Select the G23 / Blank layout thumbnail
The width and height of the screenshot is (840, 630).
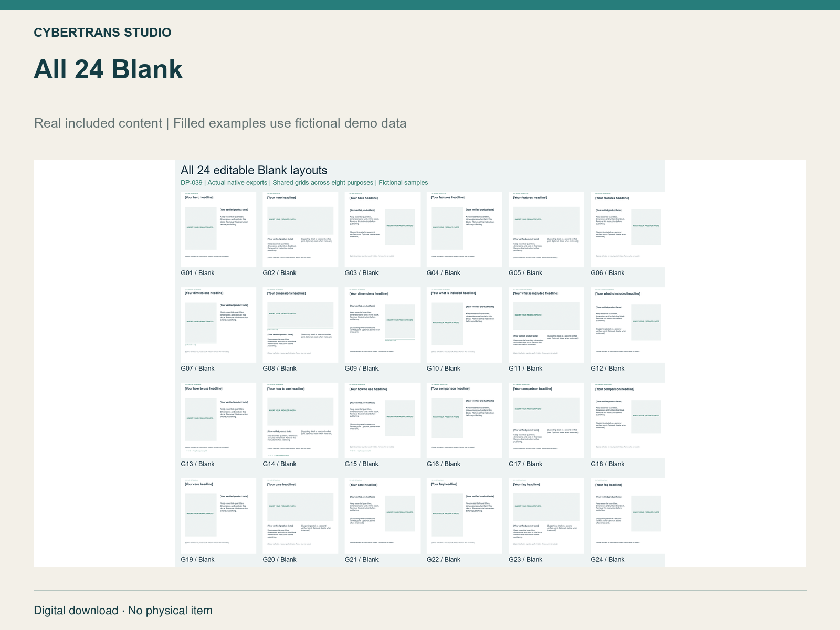(x=546, y=516)
